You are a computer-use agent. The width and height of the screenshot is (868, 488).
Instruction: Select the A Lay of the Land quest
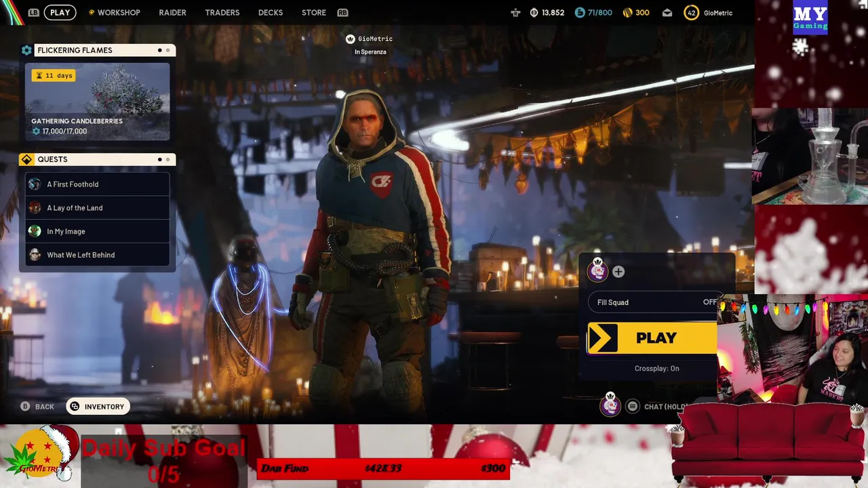(x=98, y=208)
